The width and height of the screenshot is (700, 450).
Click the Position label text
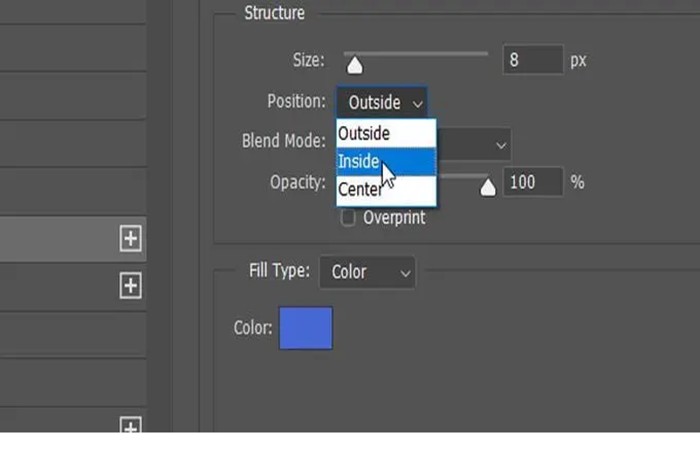coord(296,101)
